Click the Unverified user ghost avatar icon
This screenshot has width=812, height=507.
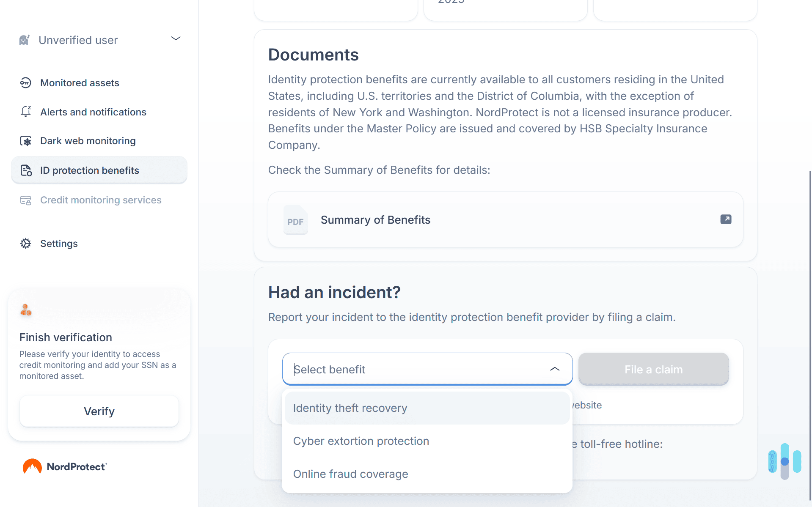click(x=24, y=39)
